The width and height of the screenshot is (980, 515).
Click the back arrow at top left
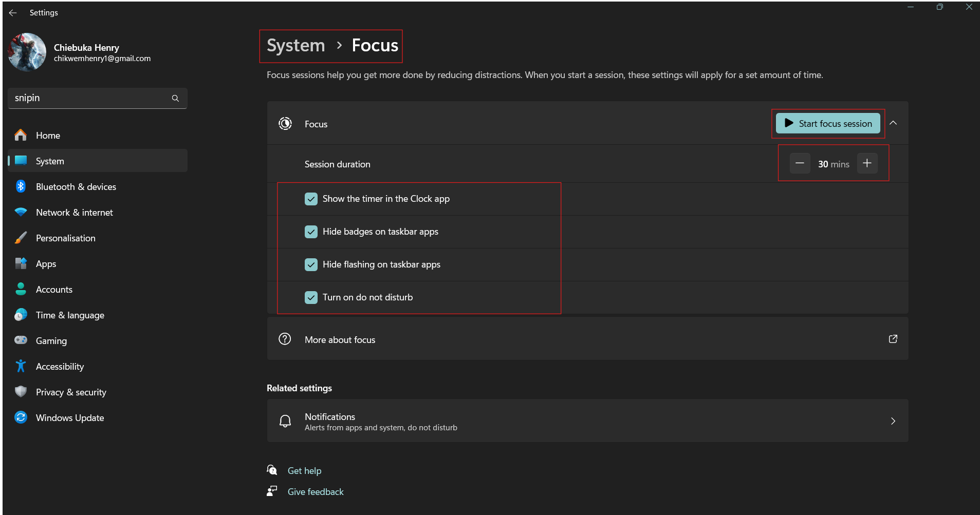point(12,12)
